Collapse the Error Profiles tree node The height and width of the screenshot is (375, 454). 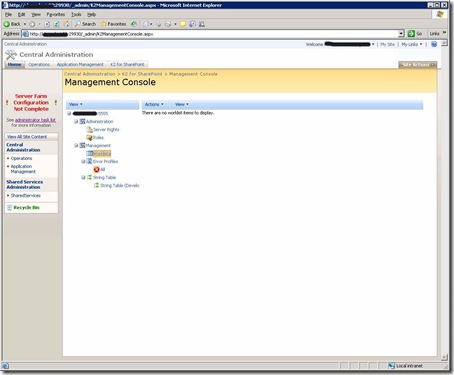point(83,161)
